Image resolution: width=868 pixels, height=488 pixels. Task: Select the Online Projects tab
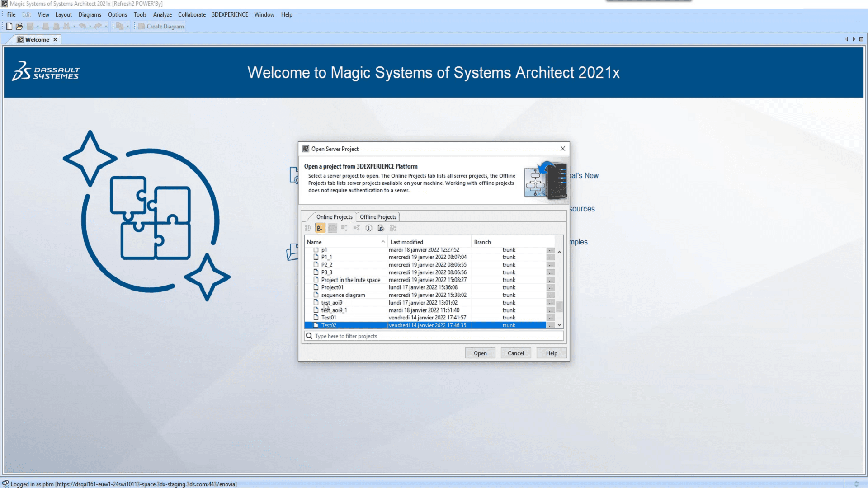coord(334,217)
